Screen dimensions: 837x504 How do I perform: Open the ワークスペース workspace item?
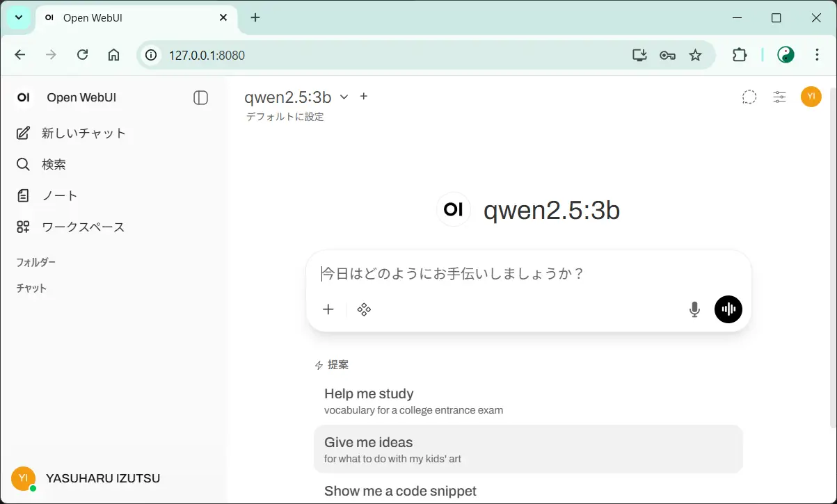pos(70,227)
